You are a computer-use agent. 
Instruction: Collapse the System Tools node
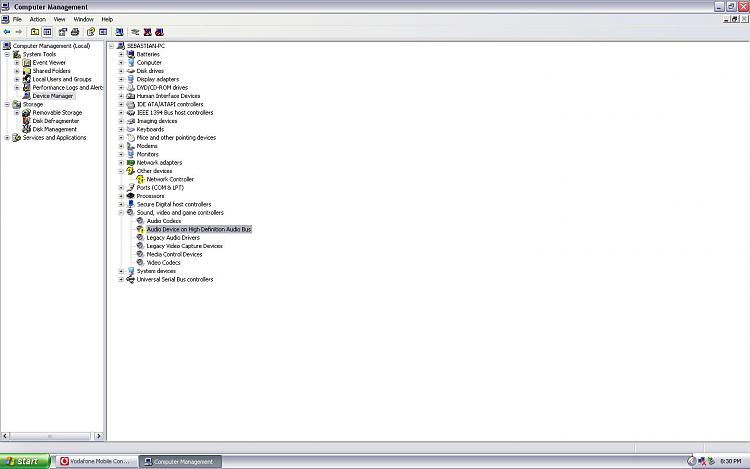pos(7,54)
